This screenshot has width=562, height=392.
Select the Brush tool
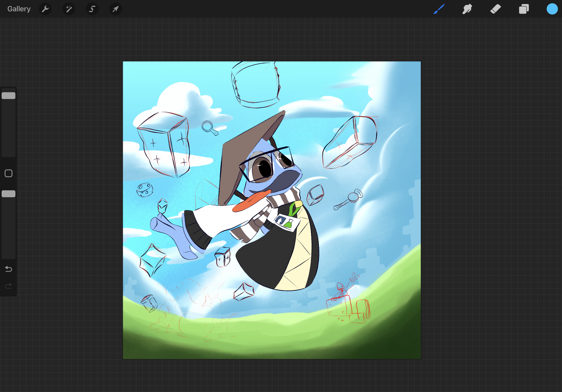coord(439,9)
